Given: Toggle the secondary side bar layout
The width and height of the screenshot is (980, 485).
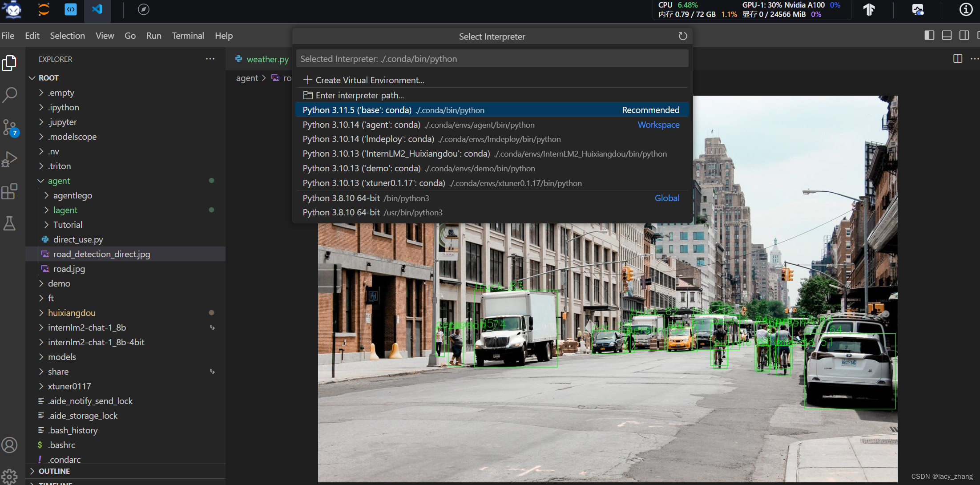Looking at the screenshot, I should [x=964, y=36].
